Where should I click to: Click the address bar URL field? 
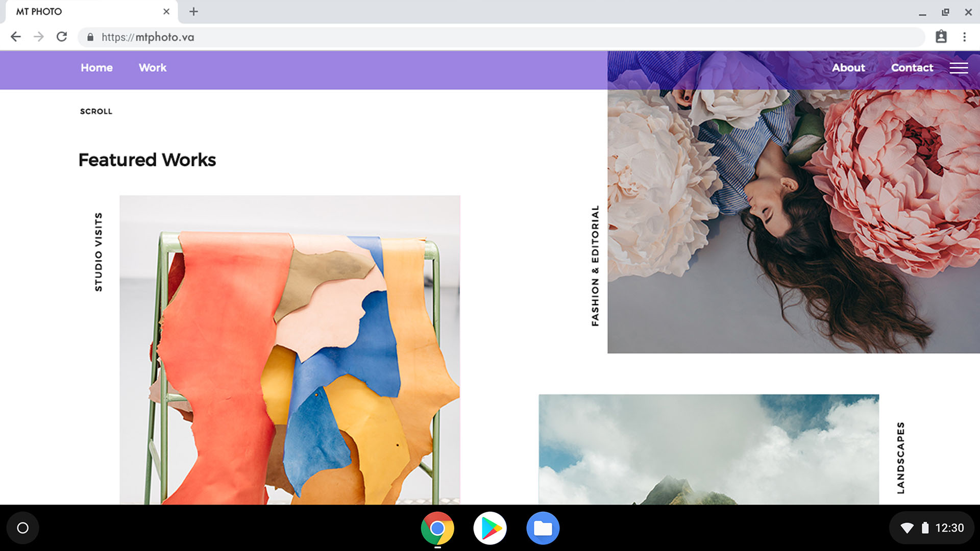pyautogui.click(x=501, y=37)
